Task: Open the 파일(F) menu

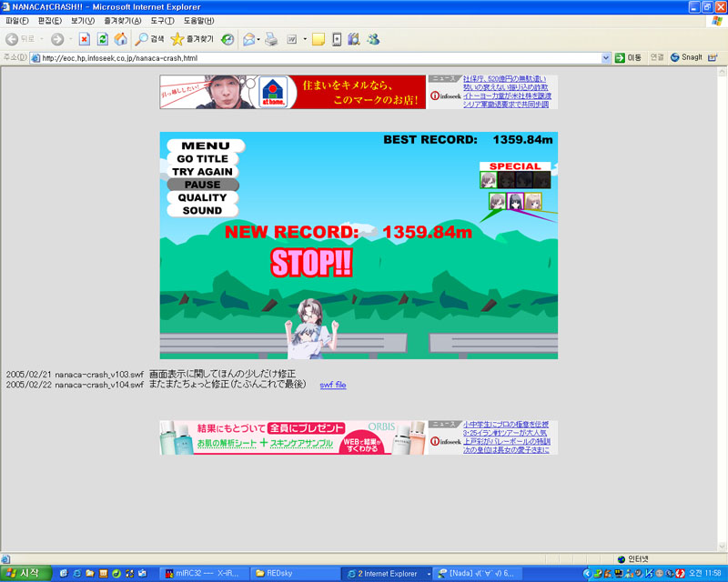Action: coord(17,20)
